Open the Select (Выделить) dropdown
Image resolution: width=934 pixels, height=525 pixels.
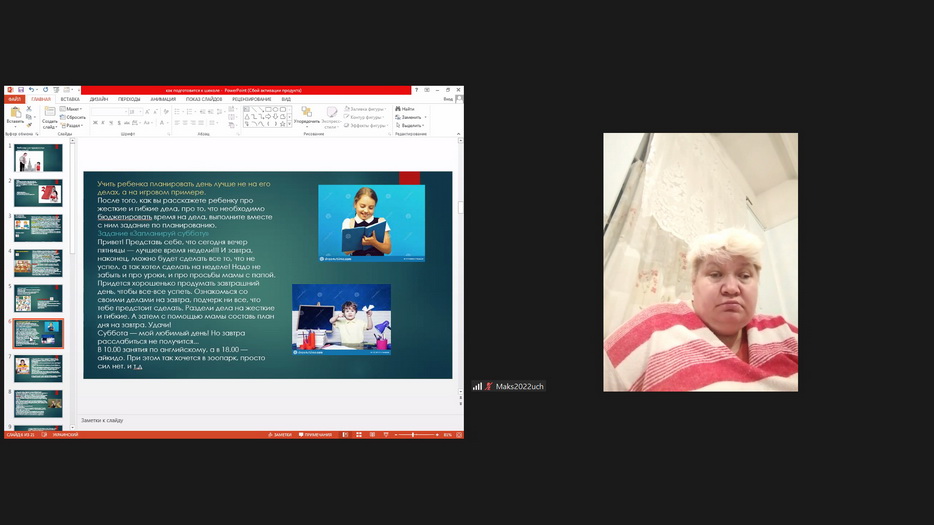tap(409, 125)
